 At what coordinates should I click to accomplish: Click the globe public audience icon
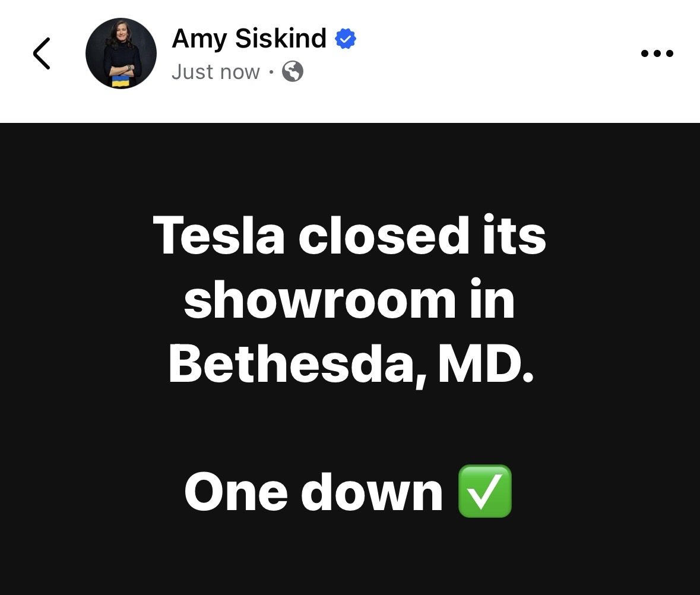click(293, 72)
